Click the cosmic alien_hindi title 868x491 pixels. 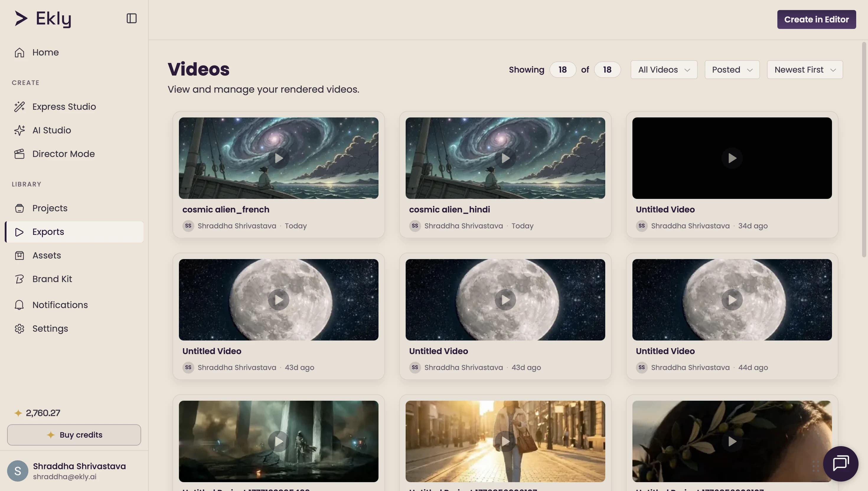[x=449, y=210]
